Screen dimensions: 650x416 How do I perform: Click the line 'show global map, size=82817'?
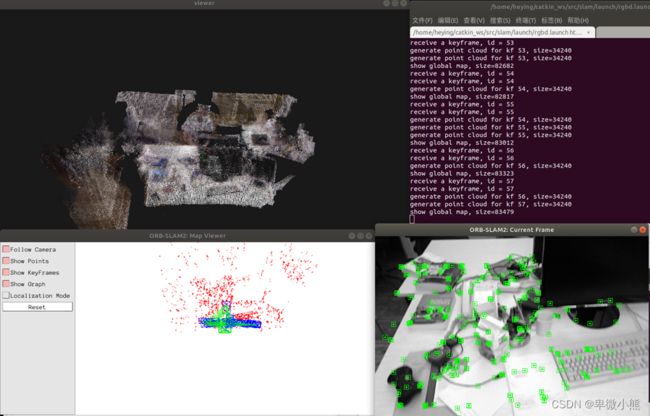click(x=462, y=97)
